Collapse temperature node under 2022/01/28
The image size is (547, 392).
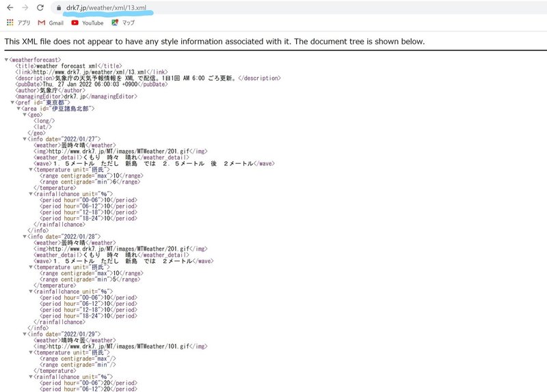pos(31,267)
